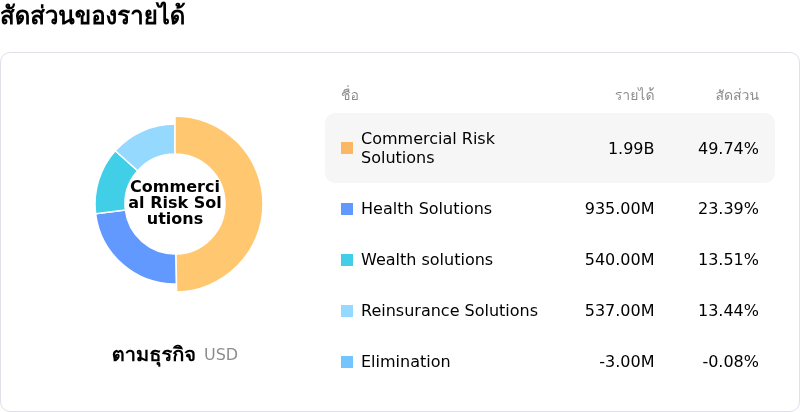
Task: Click the รายได้ column header
Action: (x=634, y=95)
